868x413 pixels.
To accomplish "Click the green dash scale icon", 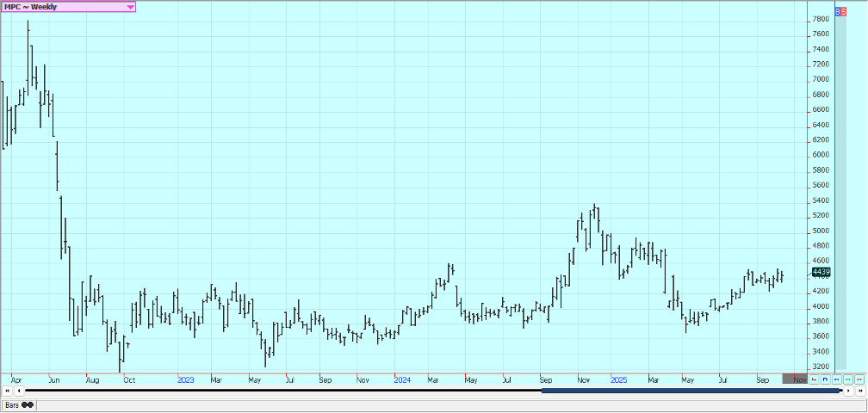I will coord(848,379).
